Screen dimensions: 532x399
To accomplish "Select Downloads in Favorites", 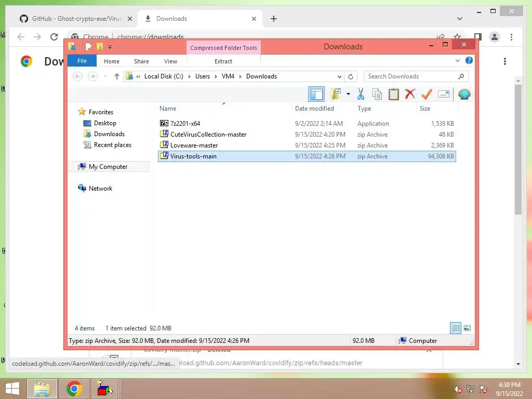I will tap(109, 134).
